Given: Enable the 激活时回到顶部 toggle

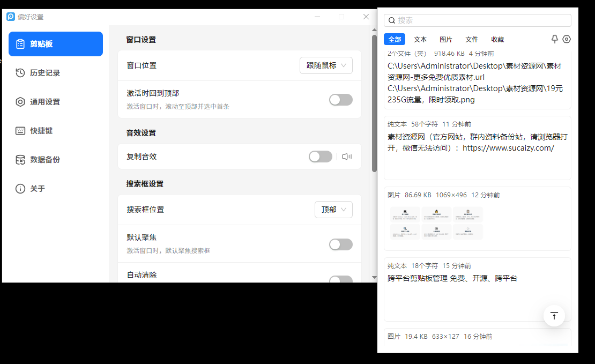Looking at the screenshot, I should click(x=341, y=100).
